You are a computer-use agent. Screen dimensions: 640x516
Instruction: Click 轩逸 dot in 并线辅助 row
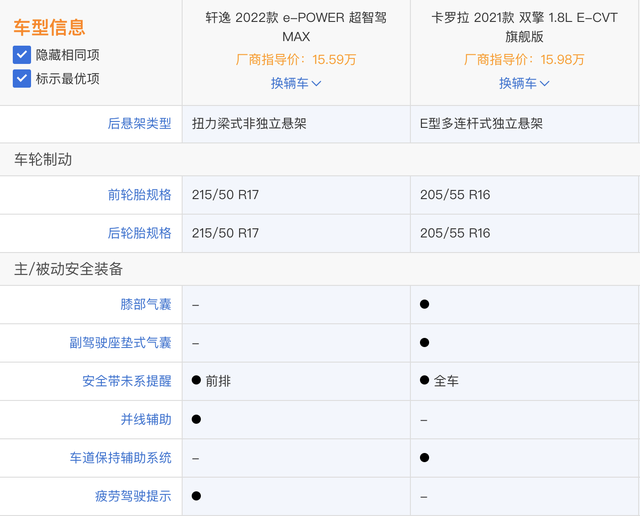tap(196, 419)
